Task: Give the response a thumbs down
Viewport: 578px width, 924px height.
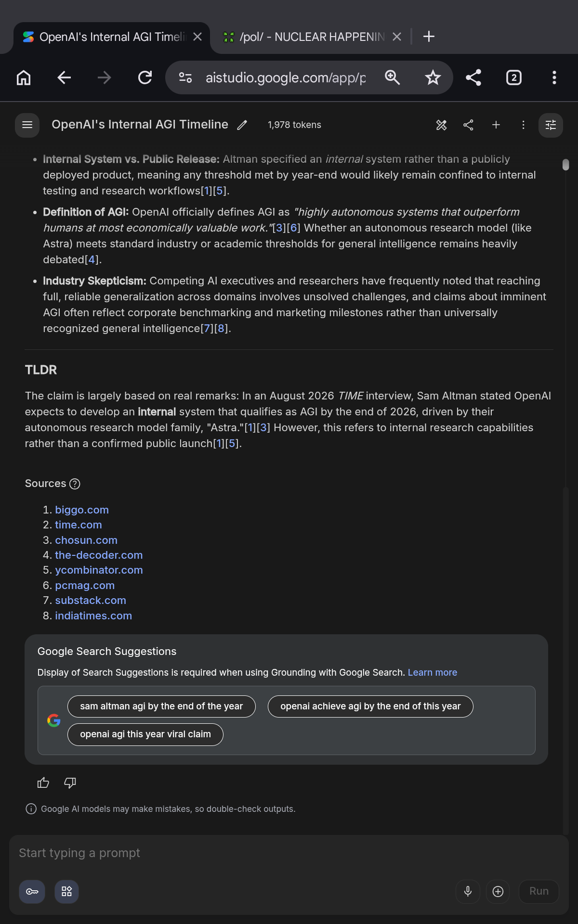Action: coord(70,783)
